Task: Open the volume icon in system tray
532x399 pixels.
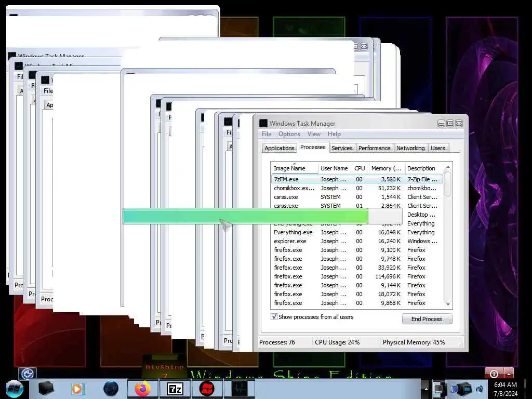Action: (x=480, y=389)
